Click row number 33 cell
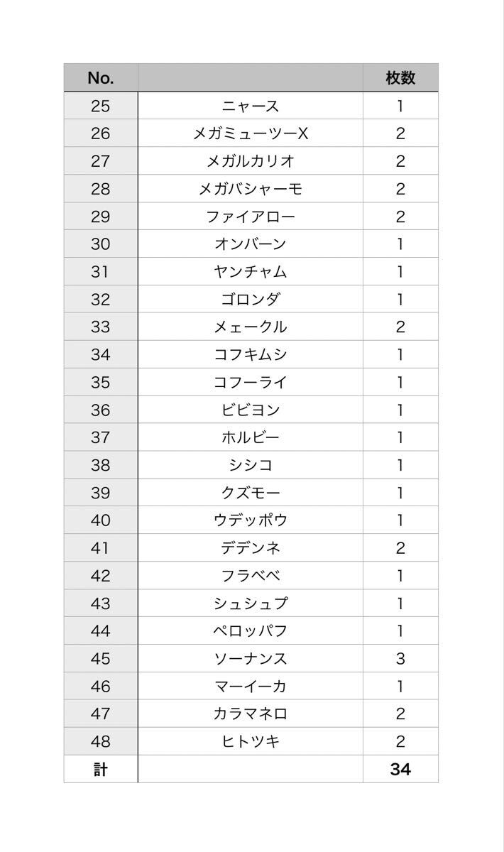This screenshot has height=852, width=504. point(101,327)
